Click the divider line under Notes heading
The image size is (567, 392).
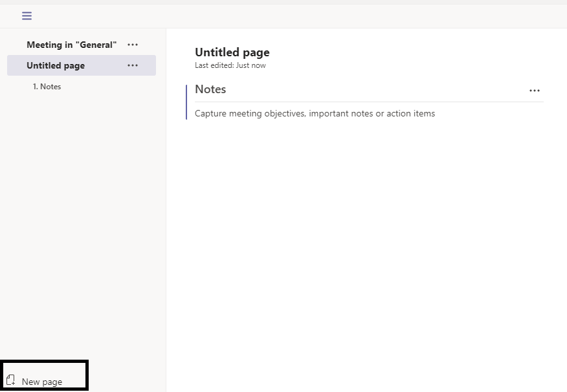369,102
